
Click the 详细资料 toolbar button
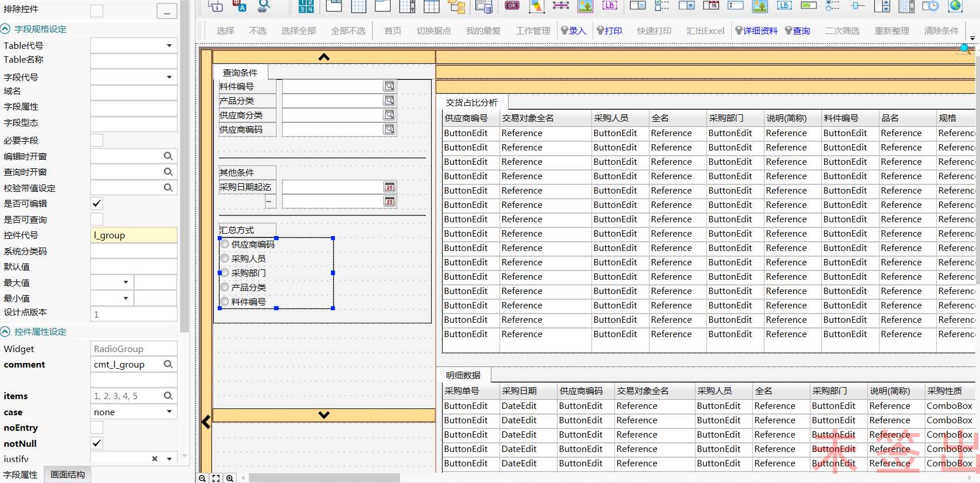756,30
